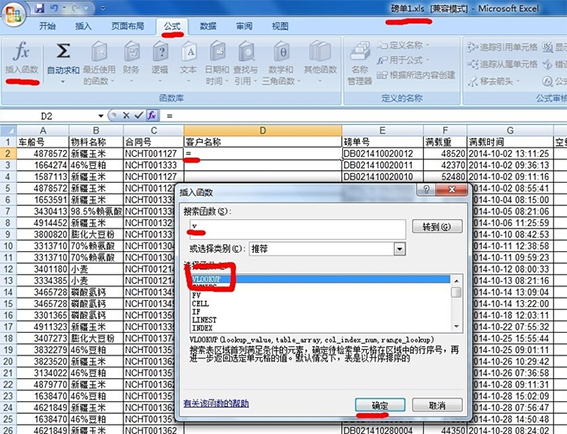Screen dimensions: 567x434
Task: Cancel formula entry with X icon
Action: (126, 116)
